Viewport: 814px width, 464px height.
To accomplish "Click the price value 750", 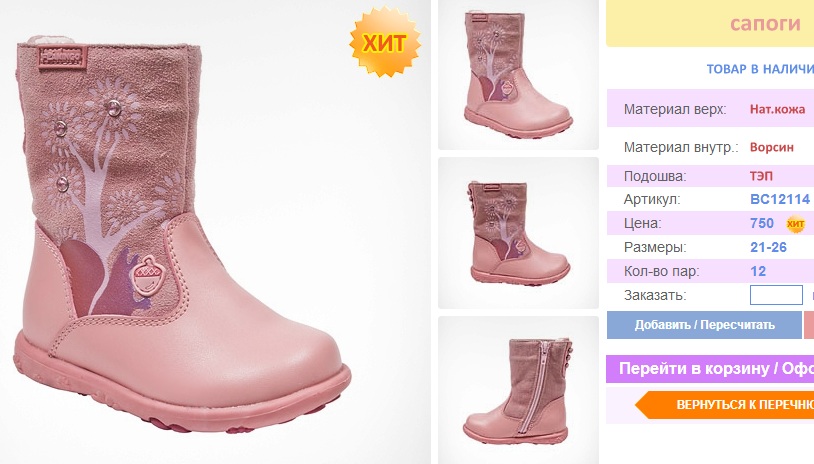I will [762, 223].
